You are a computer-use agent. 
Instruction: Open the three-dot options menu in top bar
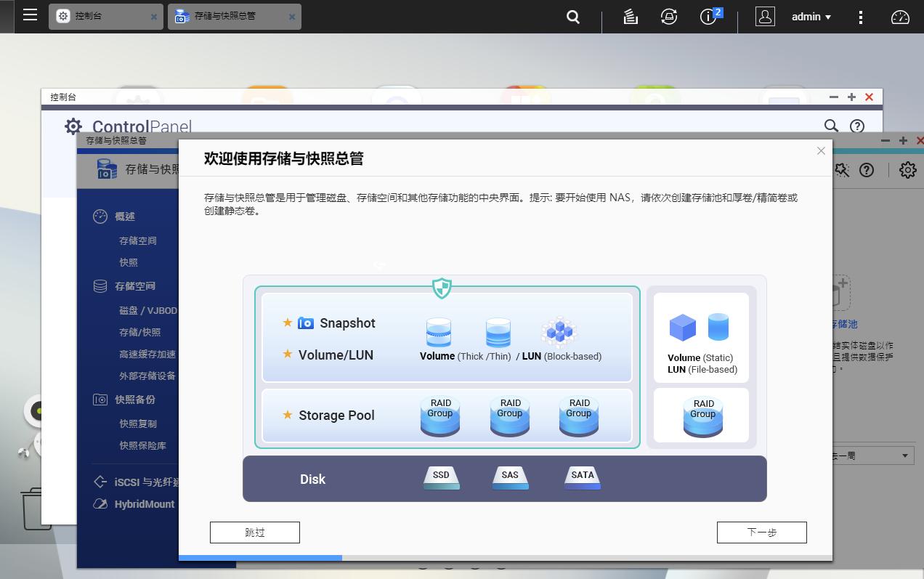[x=860, y=16]
